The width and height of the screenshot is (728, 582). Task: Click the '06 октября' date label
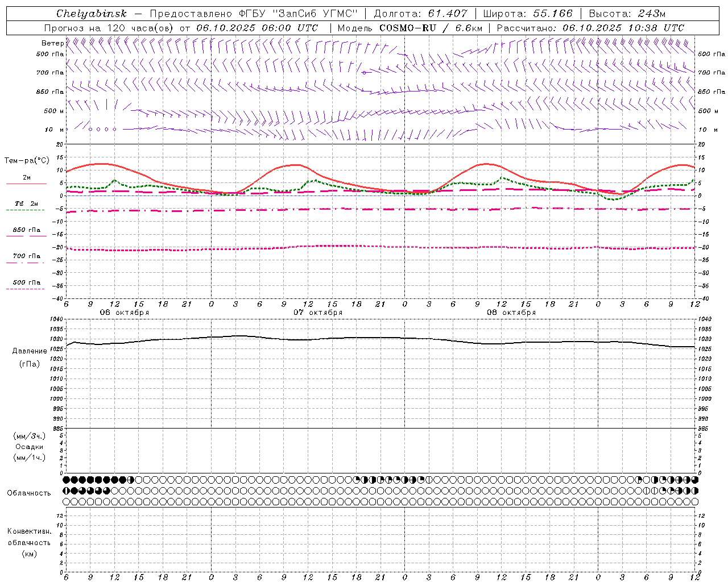[125, 313]
